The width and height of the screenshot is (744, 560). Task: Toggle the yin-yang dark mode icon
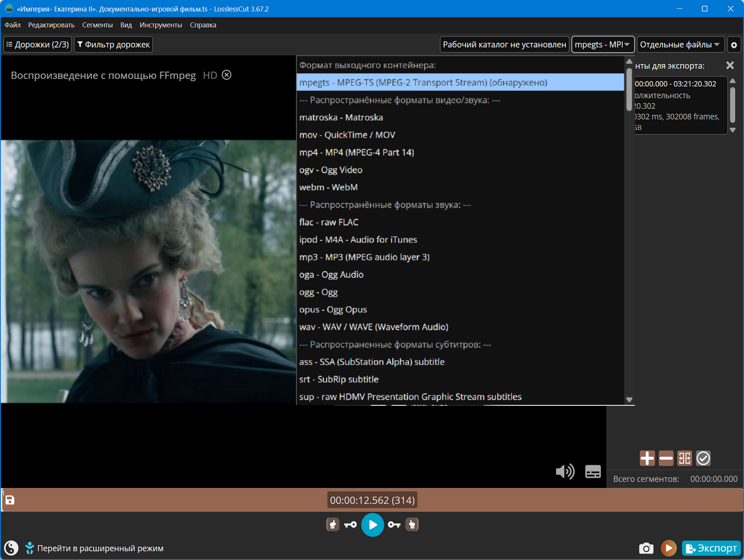coord(11,548)
